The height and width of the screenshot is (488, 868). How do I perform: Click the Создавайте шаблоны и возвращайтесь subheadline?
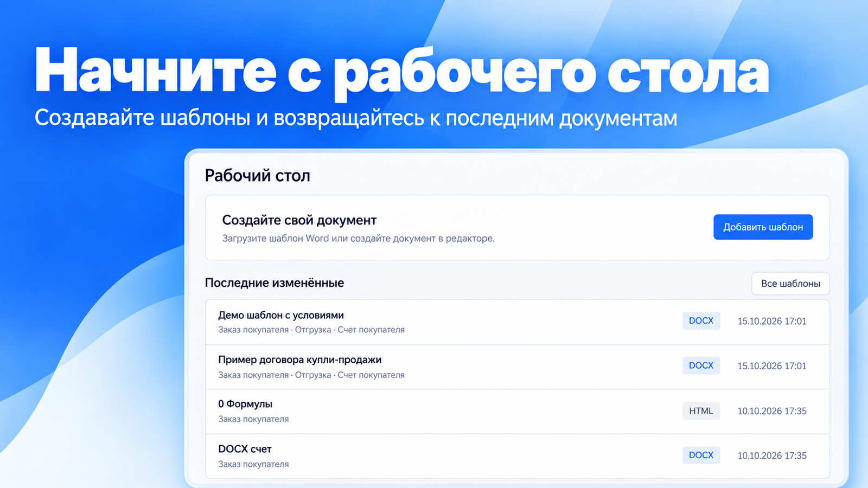click(x=356, y=118)
